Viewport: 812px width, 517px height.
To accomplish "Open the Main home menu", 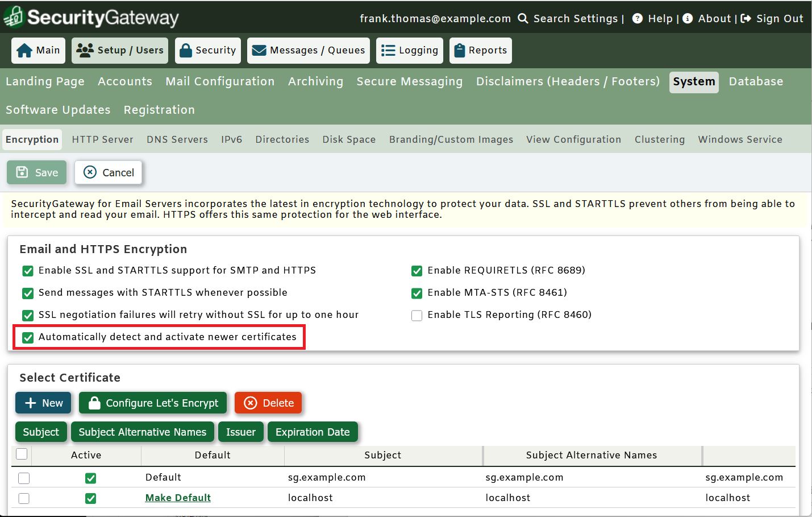I will coord(39,51).
